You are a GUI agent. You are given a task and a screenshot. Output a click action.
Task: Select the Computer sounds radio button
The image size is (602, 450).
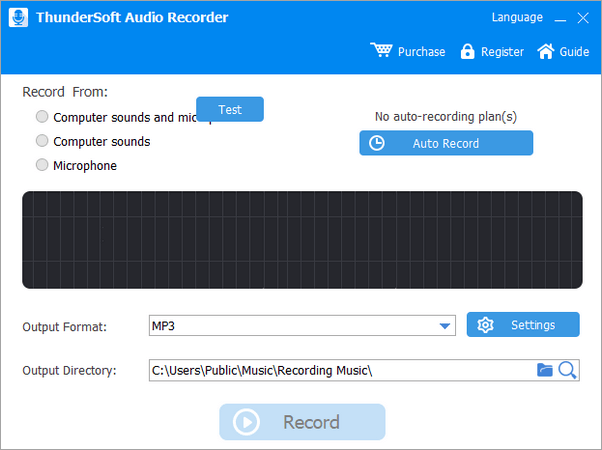[x=42, y=141]
